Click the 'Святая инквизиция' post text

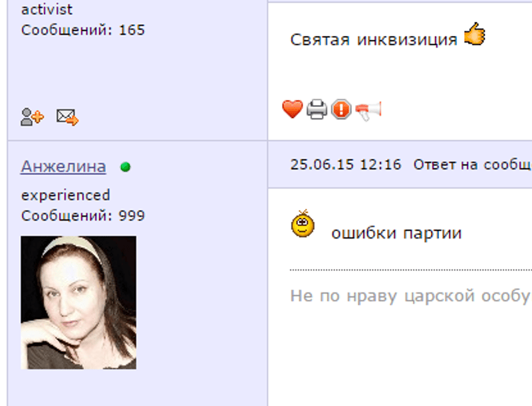coord(374,40)
